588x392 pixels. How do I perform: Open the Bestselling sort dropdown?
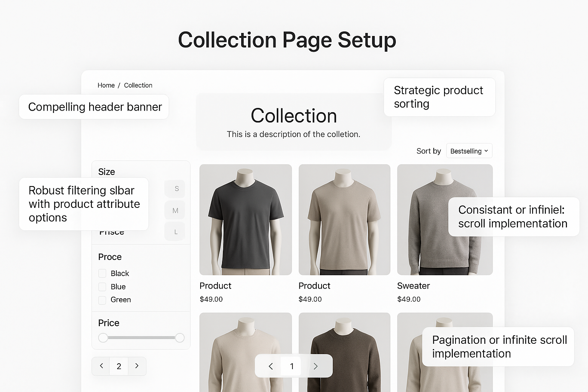point(469,150)
